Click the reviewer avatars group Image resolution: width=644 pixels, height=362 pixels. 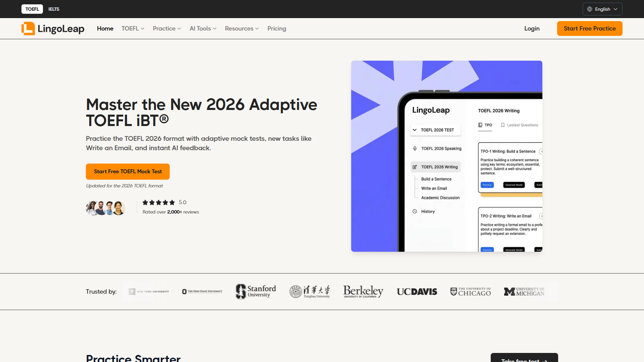coord(106,208)
